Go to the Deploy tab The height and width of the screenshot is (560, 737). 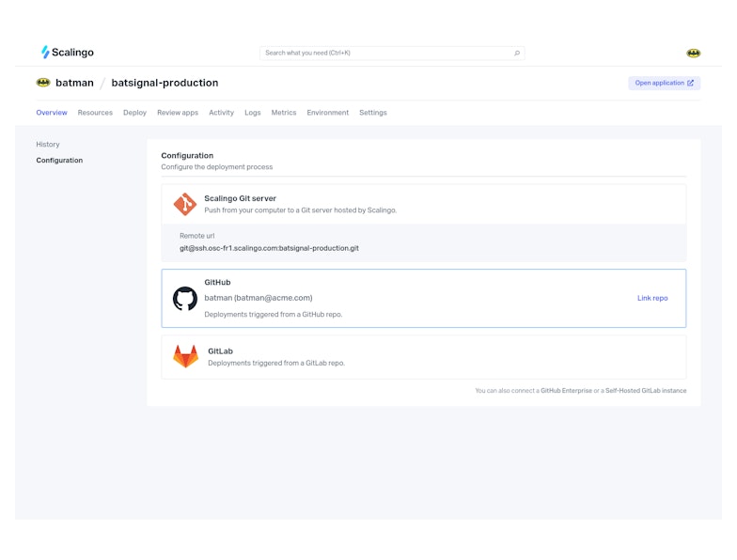[134, 113]
